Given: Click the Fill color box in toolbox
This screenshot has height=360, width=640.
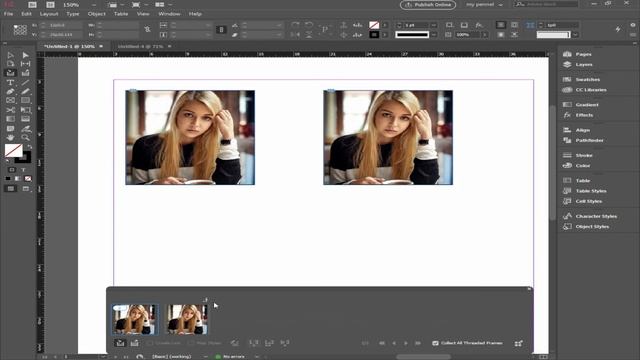Looking at the screenshot, I should 13,151.
